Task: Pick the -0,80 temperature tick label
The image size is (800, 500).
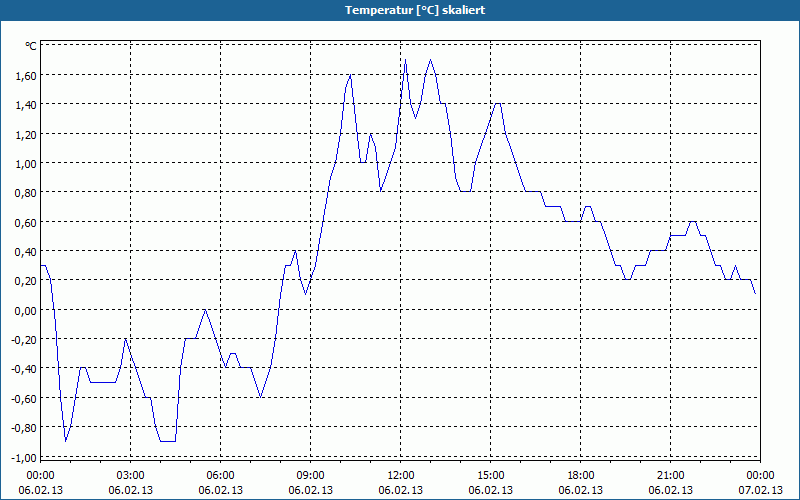Action: point(25,428)
